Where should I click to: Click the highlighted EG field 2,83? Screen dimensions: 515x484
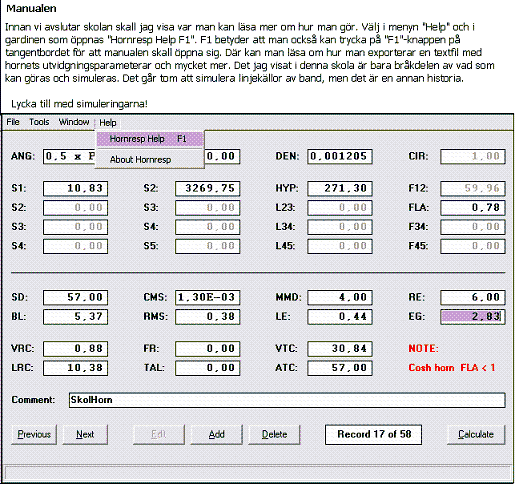coord(473,317)
